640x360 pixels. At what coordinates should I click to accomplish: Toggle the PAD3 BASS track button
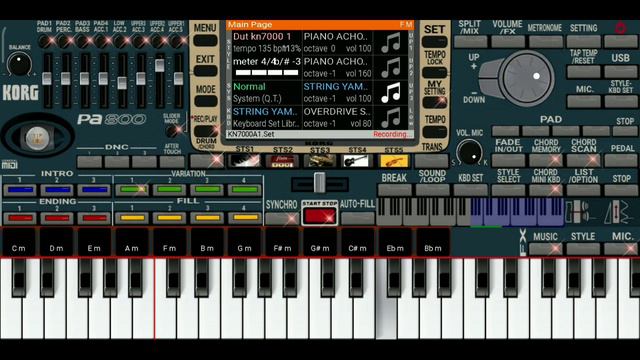point(83,41)
